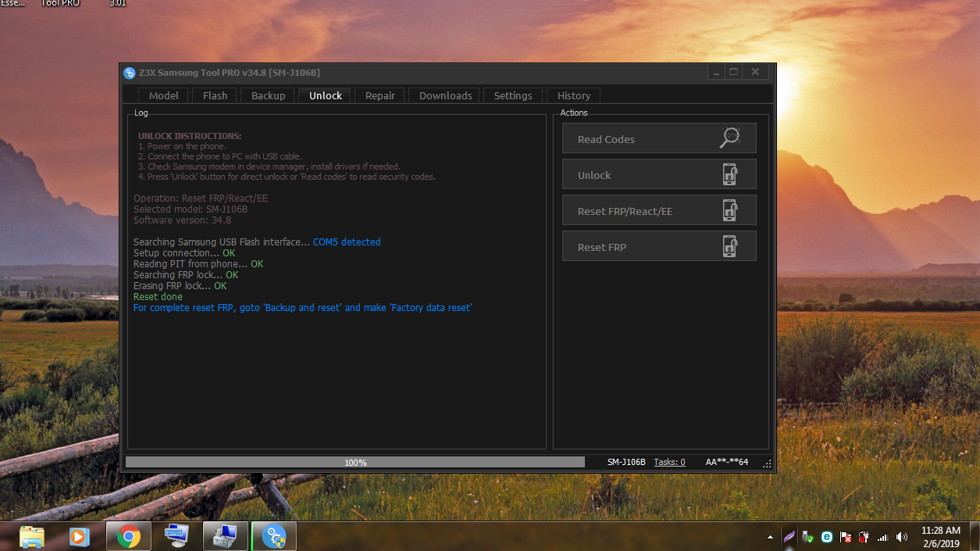
Task: Click the Reset FRP button
Action: pyautogui.click(x=659, y=246)
